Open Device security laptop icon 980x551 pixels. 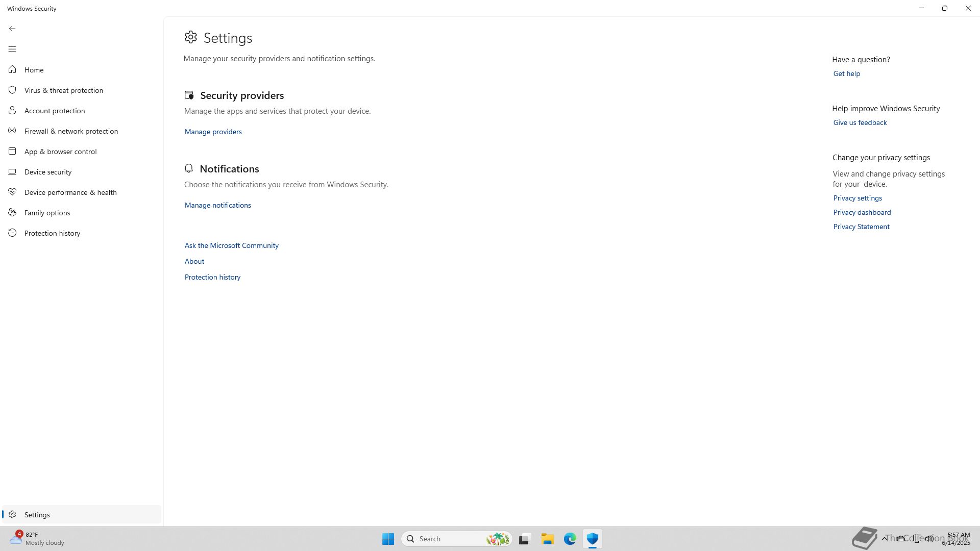pos(12,172)
